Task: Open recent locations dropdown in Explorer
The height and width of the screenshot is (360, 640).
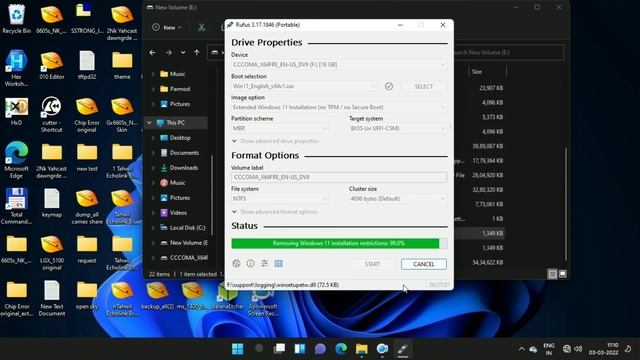Action: pos(183,53)
